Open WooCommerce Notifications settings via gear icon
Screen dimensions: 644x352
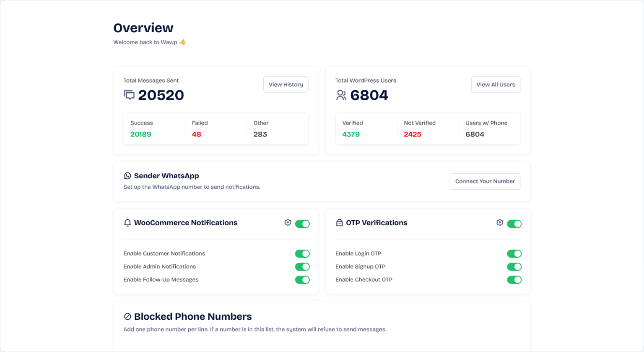tap(288, 223)
